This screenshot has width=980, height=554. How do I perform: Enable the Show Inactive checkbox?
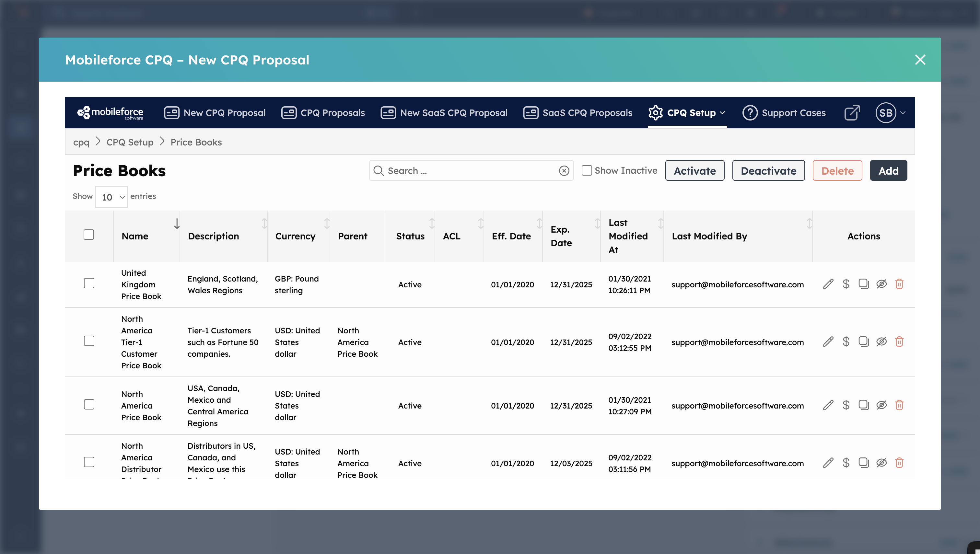tap(587, 170)
